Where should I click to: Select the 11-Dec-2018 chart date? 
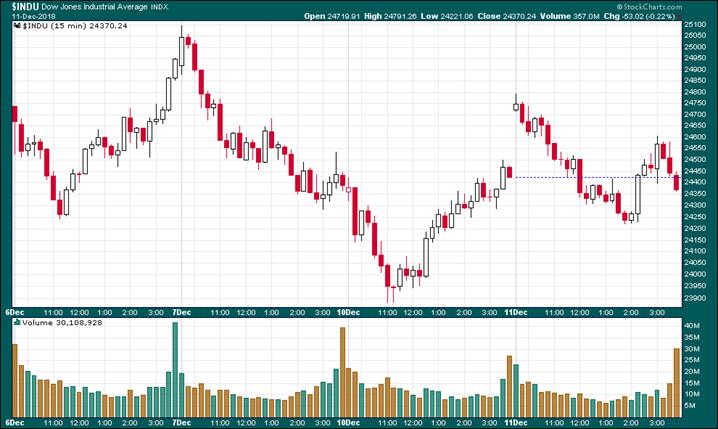point(33,16)
